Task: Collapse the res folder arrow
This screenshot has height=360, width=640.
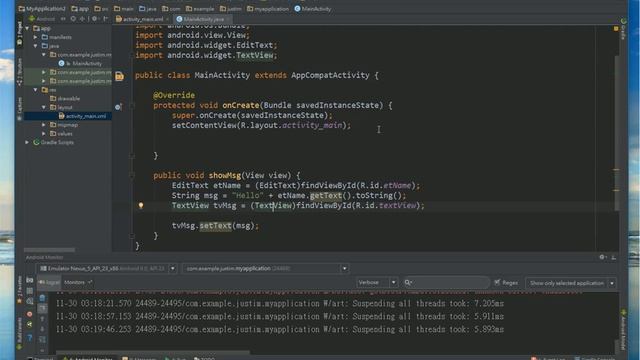Action: pos(36,89)
